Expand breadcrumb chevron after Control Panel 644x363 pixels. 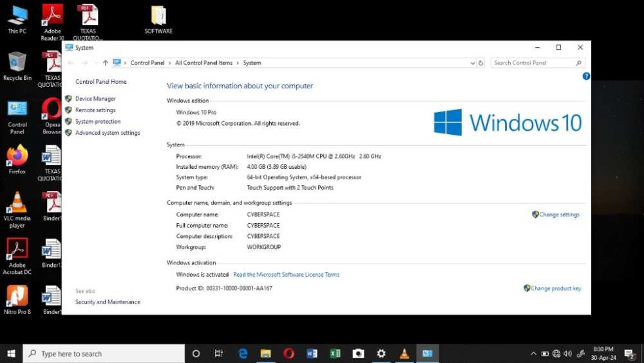click(169, 63)
